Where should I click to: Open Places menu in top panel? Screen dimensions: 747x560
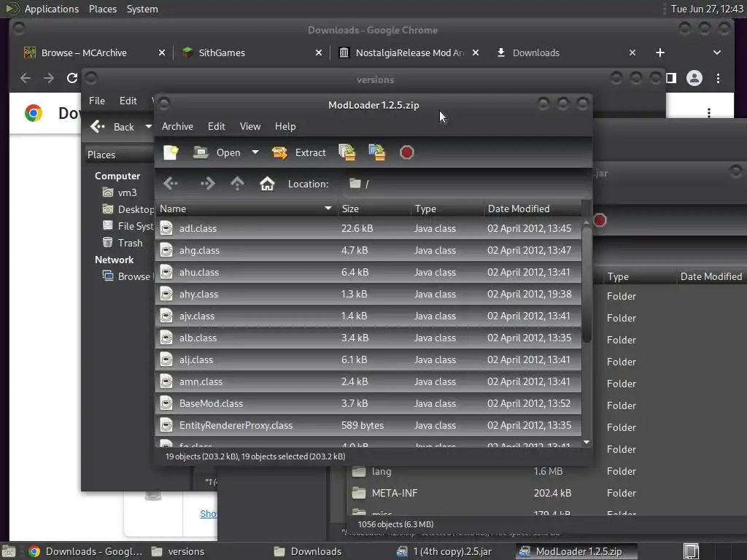[x=102, y=9]
